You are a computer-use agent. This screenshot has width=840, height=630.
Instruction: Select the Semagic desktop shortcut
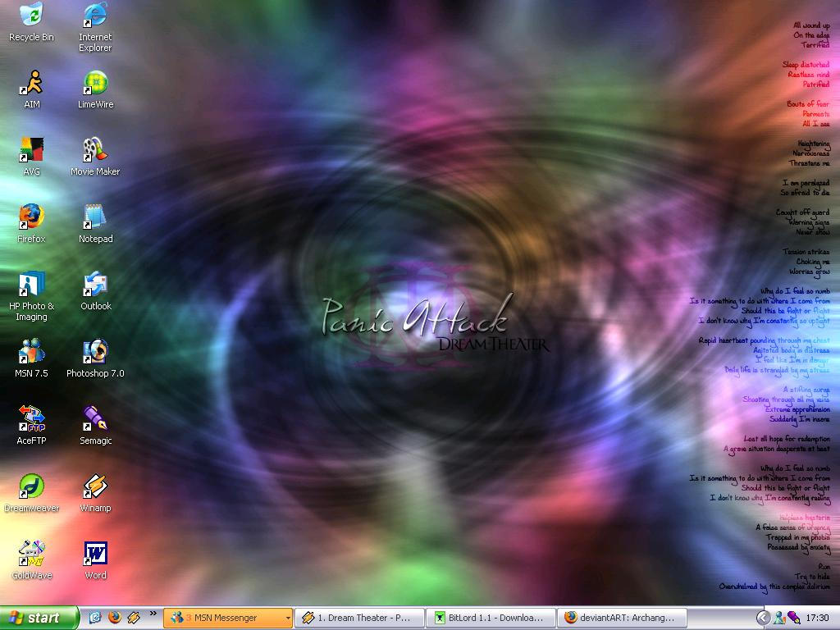[95, 426]
